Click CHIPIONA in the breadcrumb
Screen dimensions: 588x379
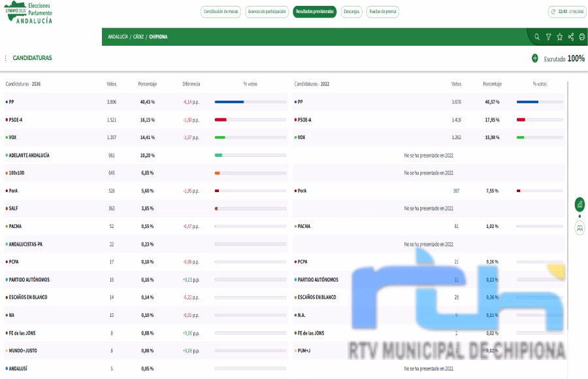click(x=158, y=37)
